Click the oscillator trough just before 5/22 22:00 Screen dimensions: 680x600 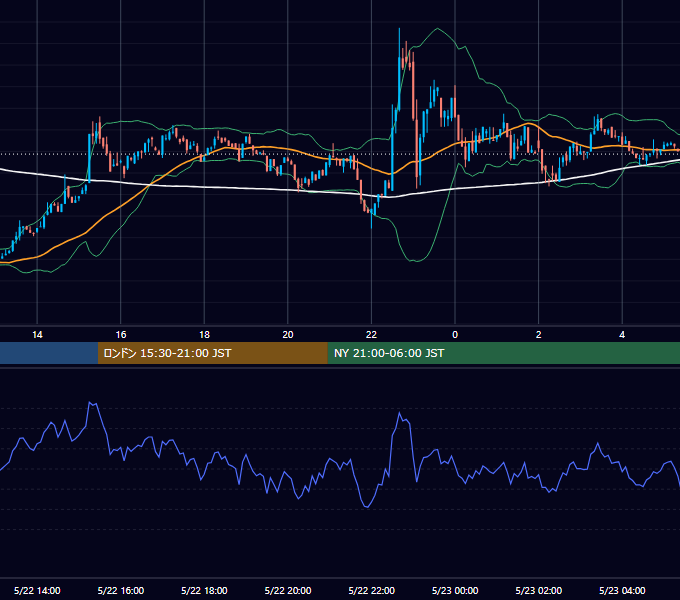coord(367,505)
